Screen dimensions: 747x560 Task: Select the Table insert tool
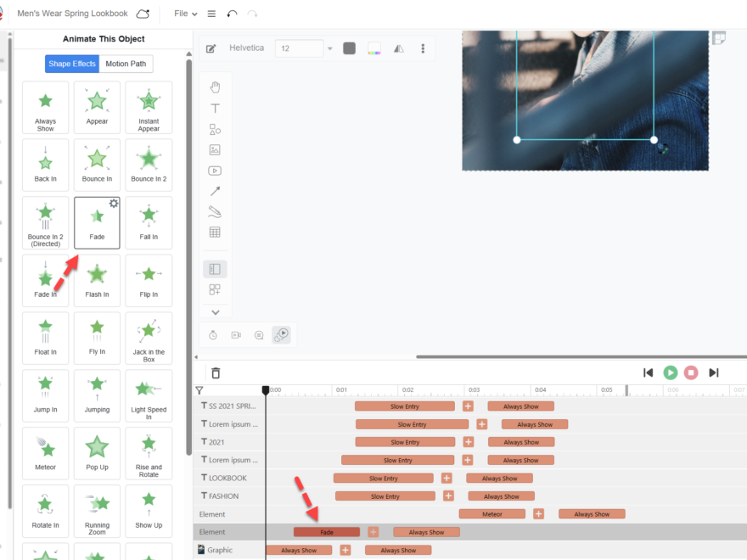point(215,232)
